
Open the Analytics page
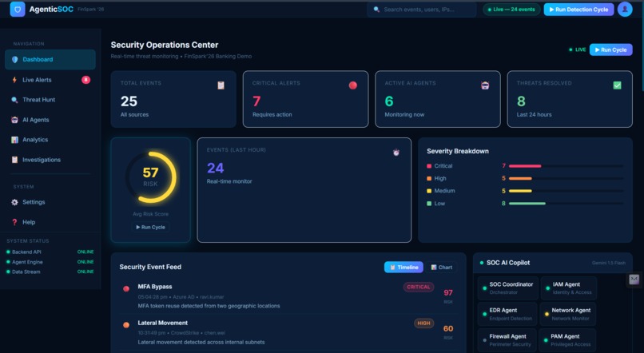pyautogui.click(x=50, y=140)
